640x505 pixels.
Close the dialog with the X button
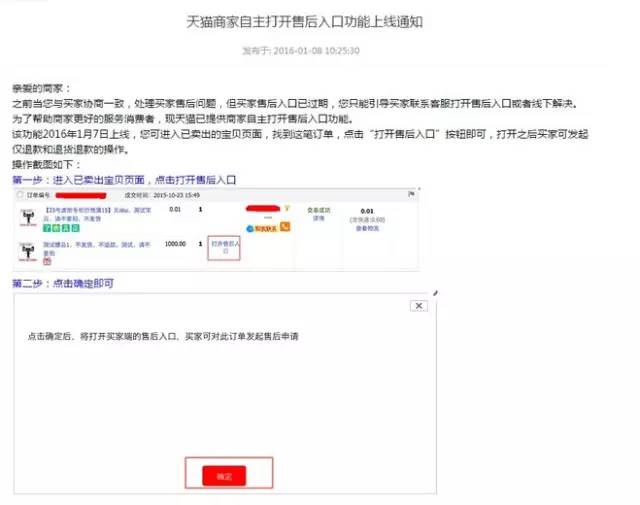419,306
